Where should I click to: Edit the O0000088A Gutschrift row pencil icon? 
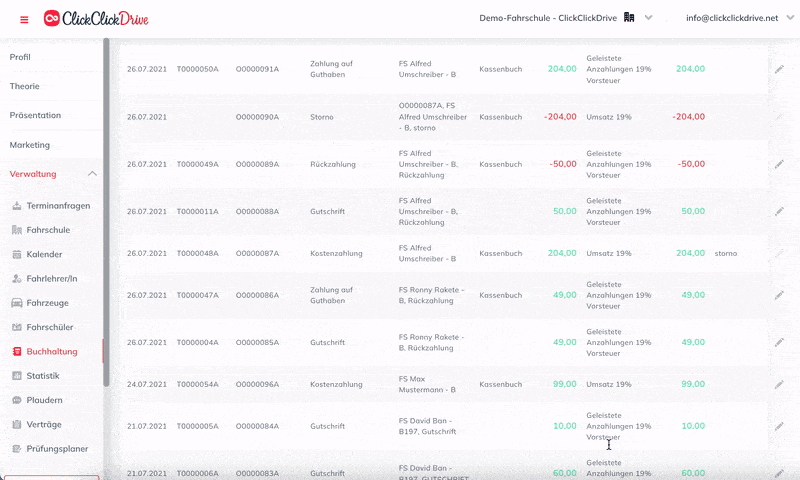click(779, 211)
